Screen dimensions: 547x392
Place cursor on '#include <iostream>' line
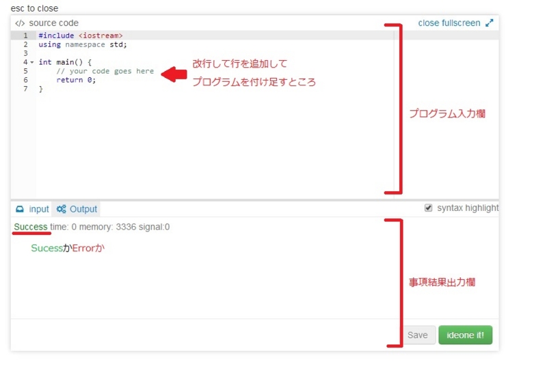[81, 36]
